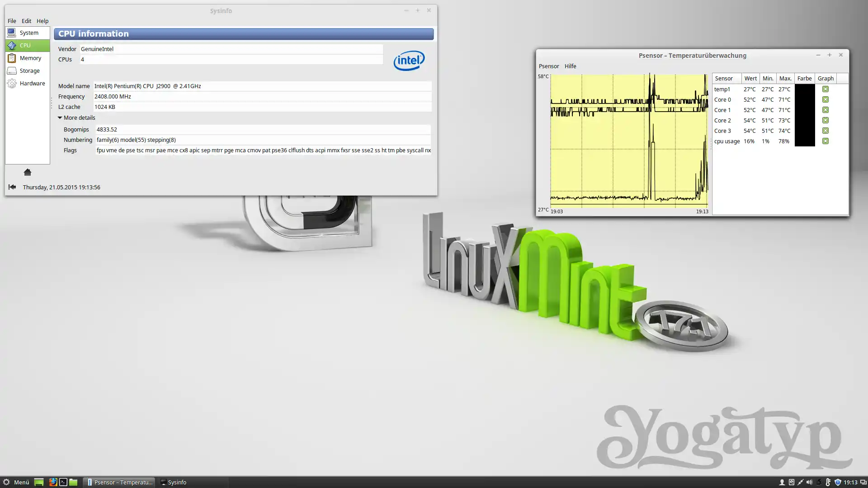Open the volume control in the tray
868x488 pixels.
click(809, 482)
